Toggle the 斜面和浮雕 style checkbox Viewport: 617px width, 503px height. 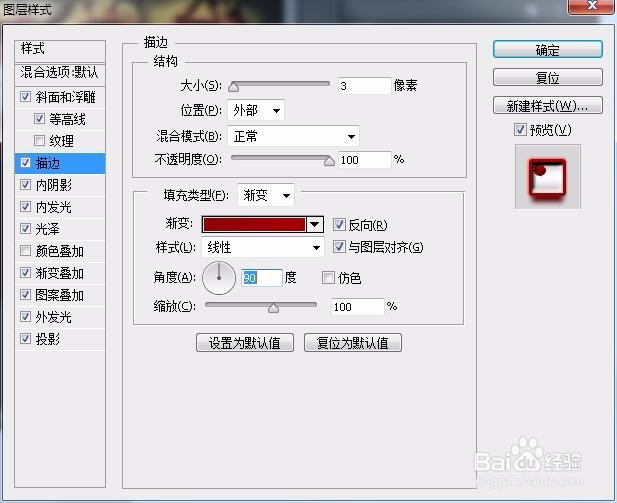click(x=26, y=97)
